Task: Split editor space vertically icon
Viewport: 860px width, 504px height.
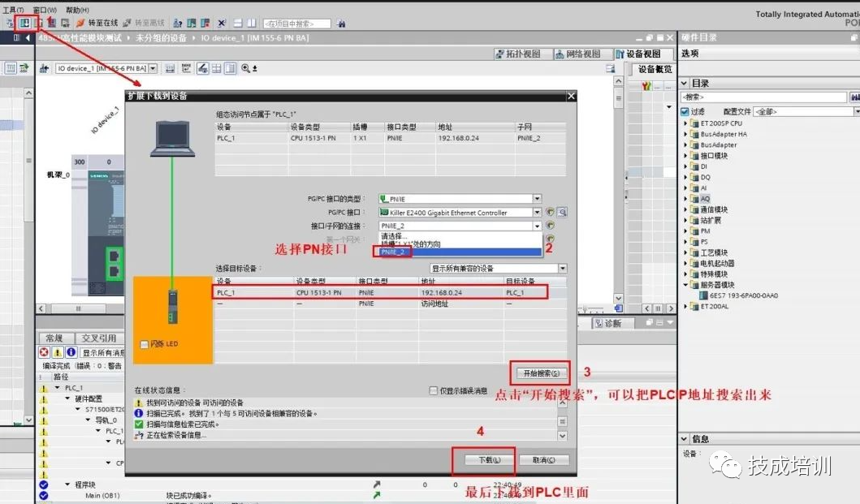Action: tap(251, 23)
